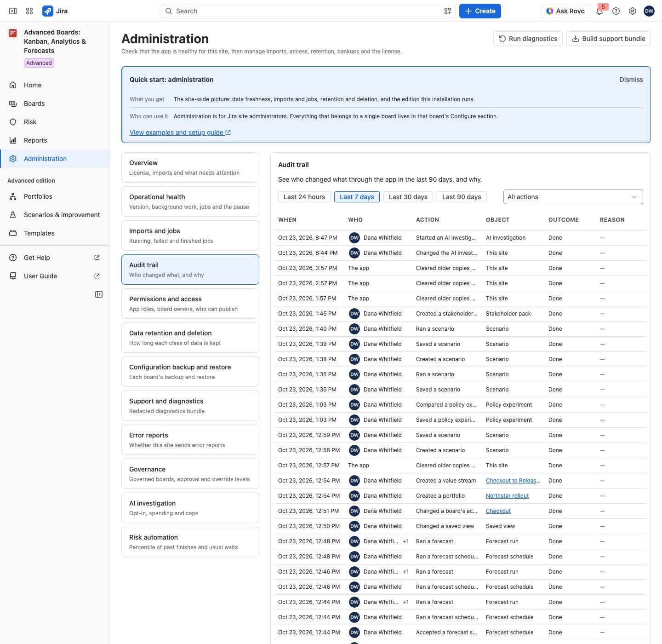
Task: Open the Checkout board link
Action: [x=498, y=511]
